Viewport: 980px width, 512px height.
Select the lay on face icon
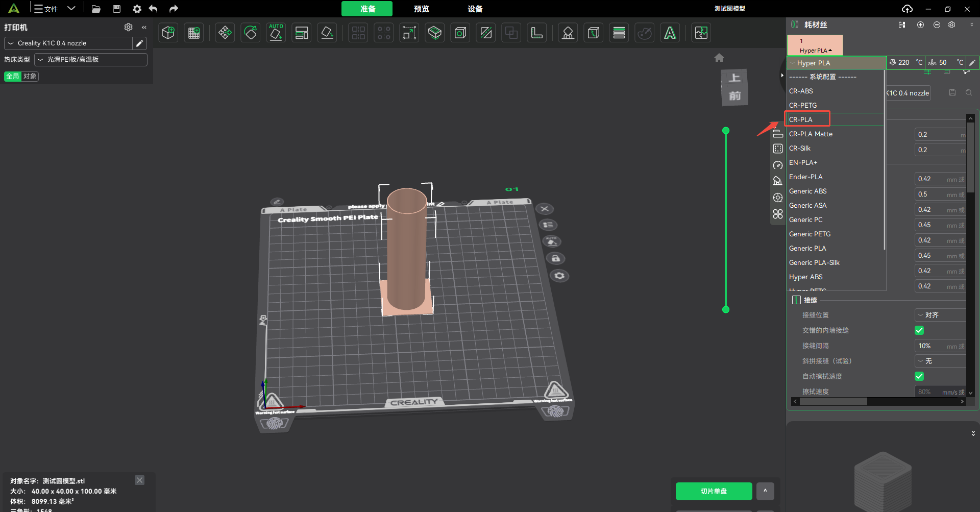pos(327,33)
